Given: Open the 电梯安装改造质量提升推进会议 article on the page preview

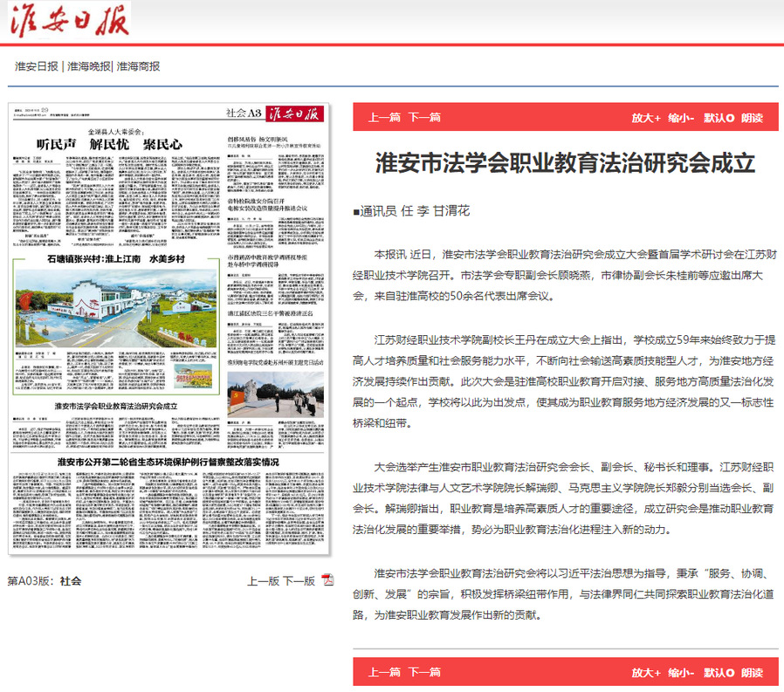Looking at the screenshot, I should [x=267, y=205].
